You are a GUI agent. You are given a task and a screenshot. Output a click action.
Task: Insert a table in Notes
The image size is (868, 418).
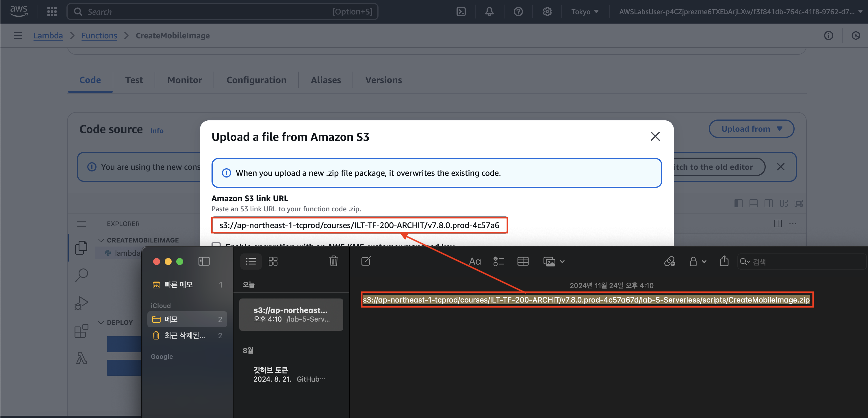point(523,262)
